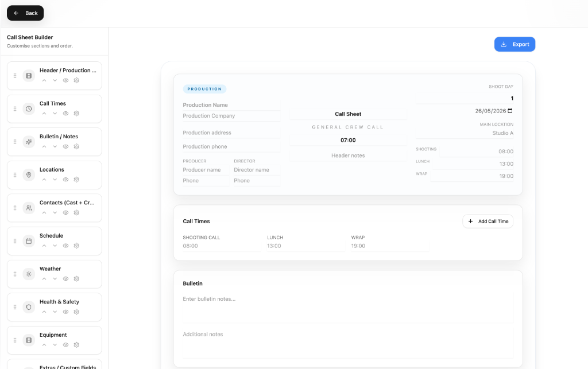Click the Header notes field
Viewport: 588px width, 369px height.
click(x=348, y=156)
